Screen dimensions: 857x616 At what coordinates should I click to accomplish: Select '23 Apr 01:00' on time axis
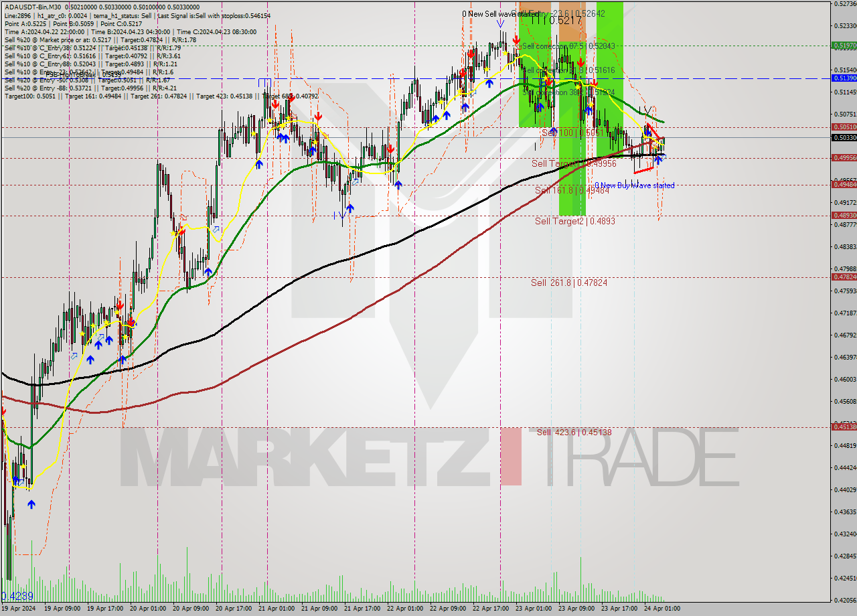(534, 609)
